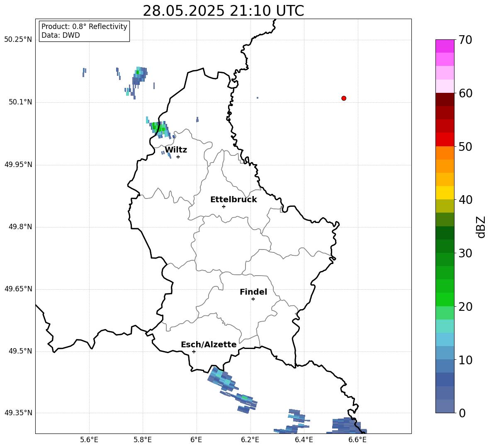Click the magenta top colorbar segment

(445, 46)
